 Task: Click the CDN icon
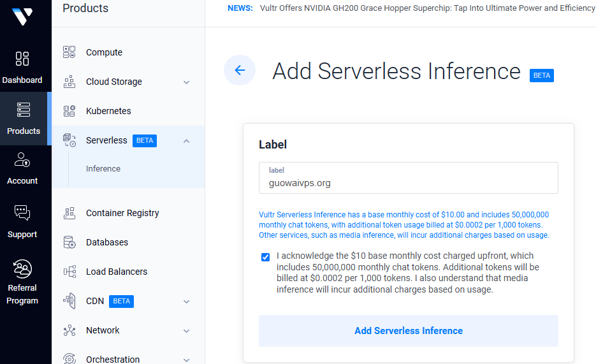[x=69, y=301]
